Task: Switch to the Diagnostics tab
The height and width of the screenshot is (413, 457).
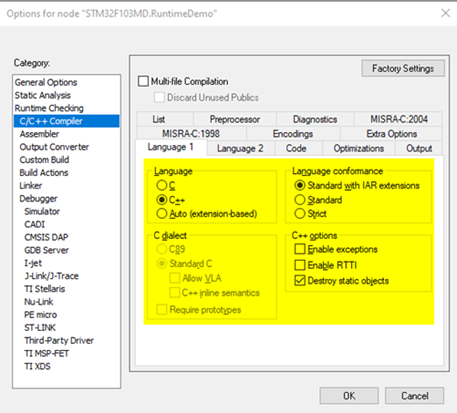Action: pyautogui.click(x=315, y=119)
